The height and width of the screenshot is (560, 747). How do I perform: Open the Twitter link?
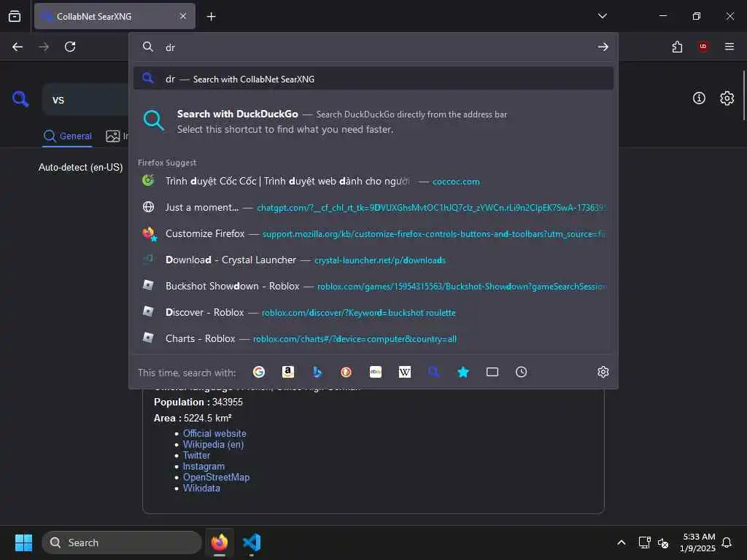click(x=196, y=455)
